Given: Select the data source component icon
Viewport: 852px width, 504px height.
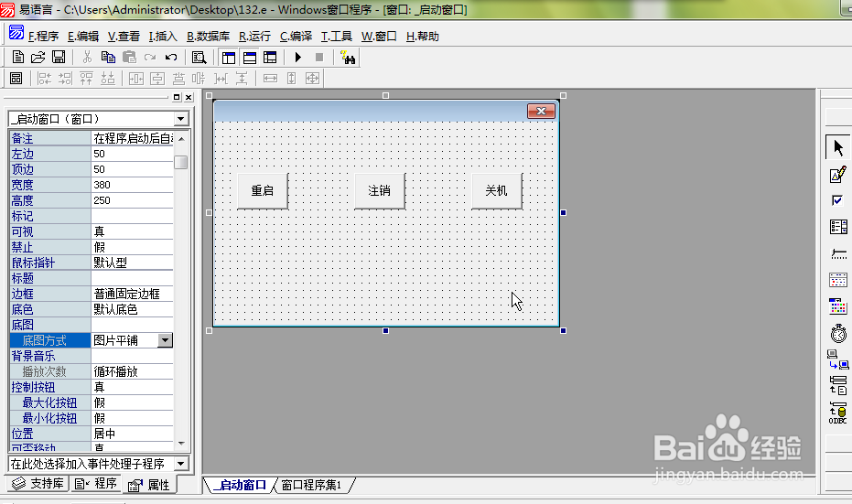Looking at the screenshot, I should click(x=838, y=386).
